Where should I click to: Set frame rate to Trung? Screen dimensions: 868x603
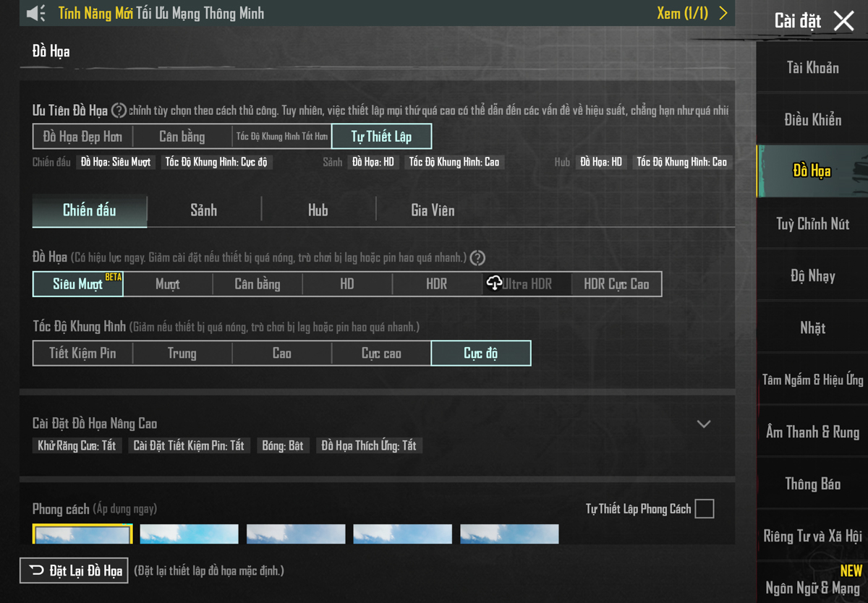[182, 354]
